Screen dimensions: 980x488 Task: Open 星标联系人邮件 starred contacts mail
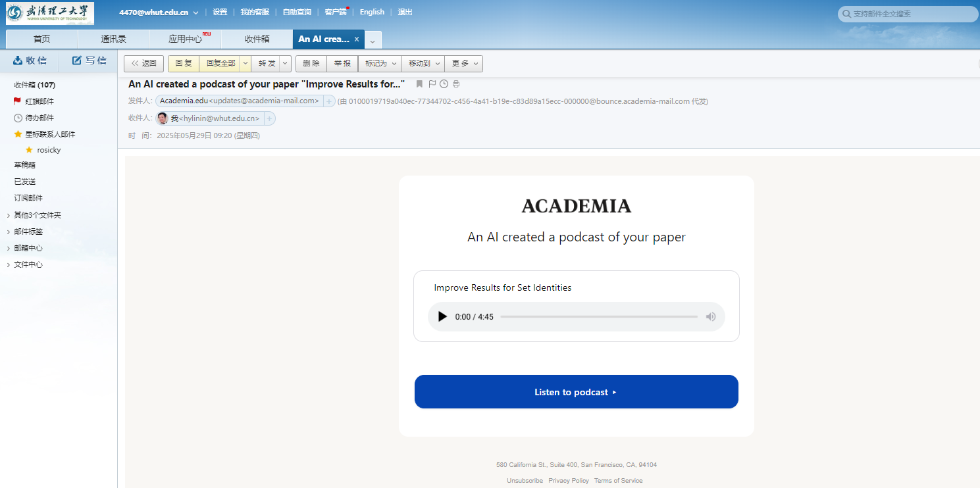click(50, 134)
